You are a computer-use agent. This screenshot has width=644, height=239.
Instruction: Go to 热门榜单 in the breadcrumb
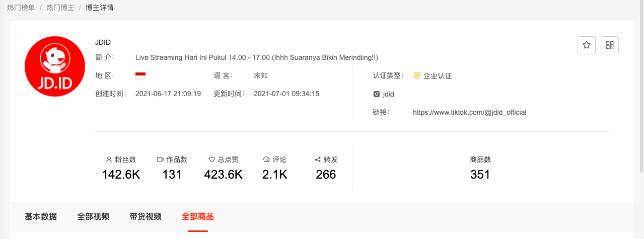[x=21, y=8]
